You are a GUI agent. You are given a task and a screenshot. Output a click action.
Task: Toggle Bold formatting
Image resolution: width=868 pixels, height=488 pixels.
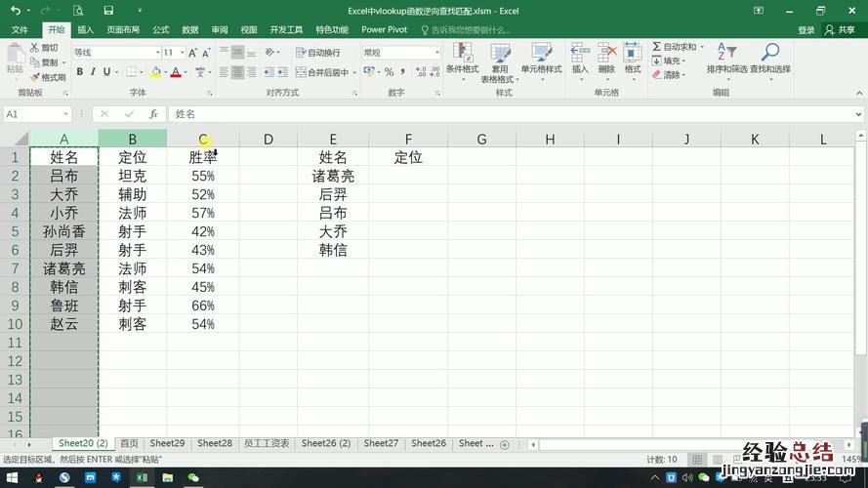(79, 72)
